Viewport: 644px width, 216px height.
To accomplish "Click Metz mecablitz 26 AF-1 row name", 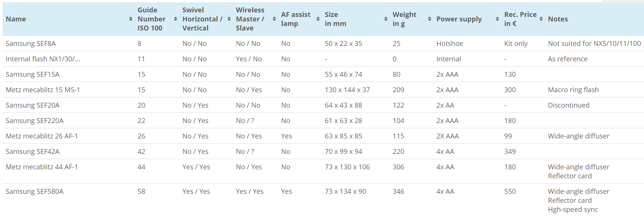I will click(x=42, y=136).
